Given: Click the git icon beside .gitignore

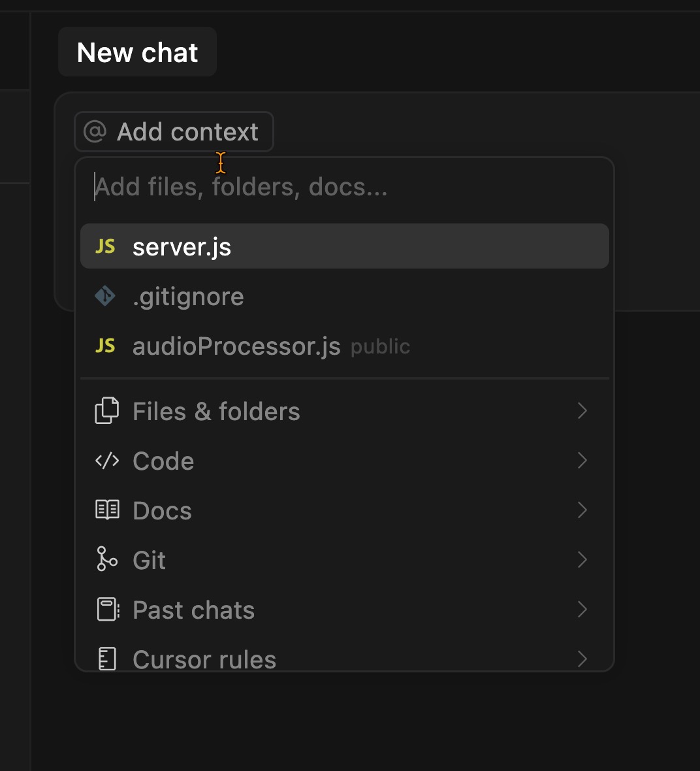Looking at the screenshot, I should pos(105,297).
